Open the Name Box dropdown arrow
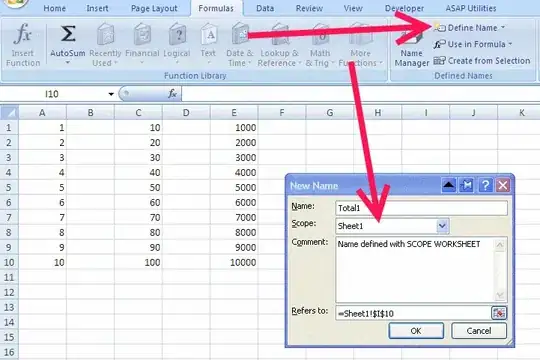This screenshot has height=360, width=540. [x=111, y=94]
